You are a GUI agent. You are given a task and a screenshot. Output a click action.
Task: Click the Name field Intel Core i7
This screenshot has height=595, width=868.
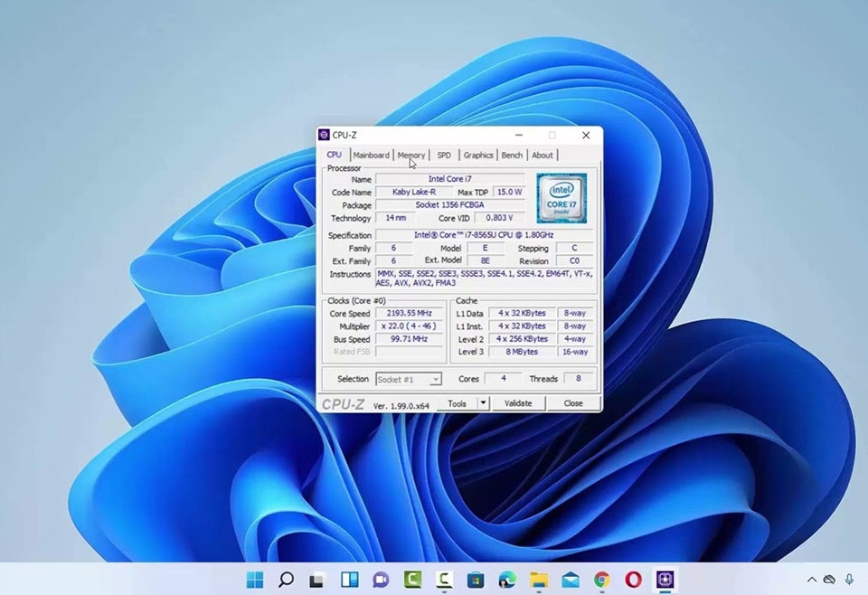click(x=450, y=179)
